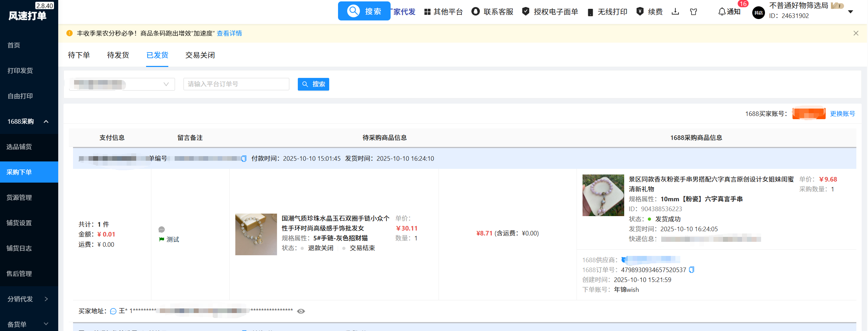Switch to the 交易关闭 tab
868x331 pixels.
click(x=200, y=55)
